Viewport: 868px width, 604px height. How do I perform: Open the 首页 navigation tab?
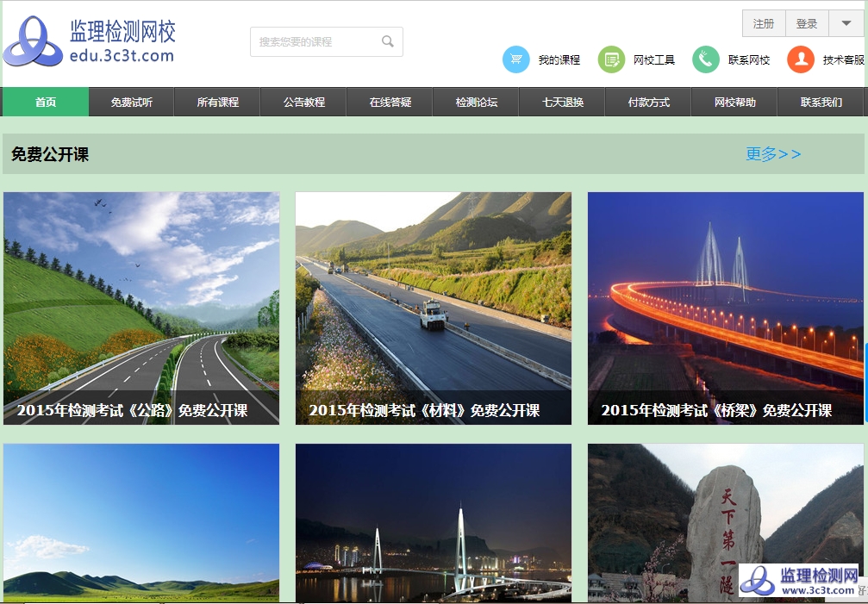click(46, 102)
